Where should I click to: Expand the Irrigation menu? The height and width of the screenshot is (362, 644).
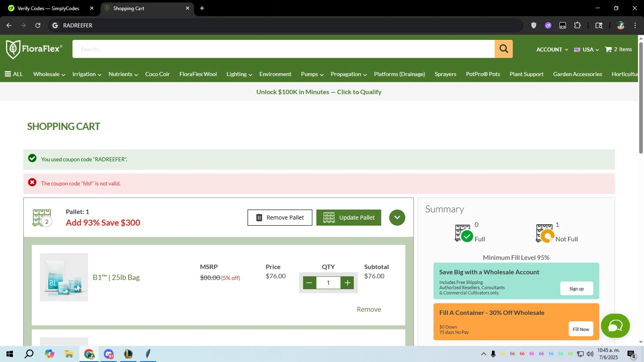point(87,74)
